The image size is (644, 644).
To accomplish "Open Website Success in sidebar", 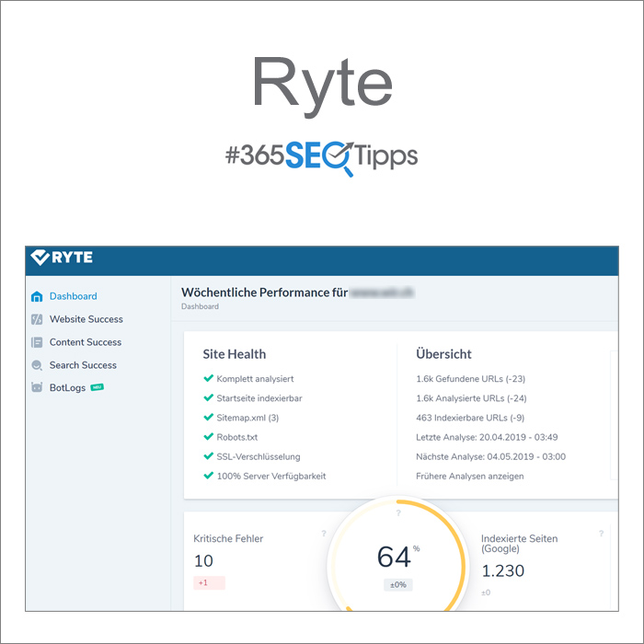I will (x=86, y=319).
